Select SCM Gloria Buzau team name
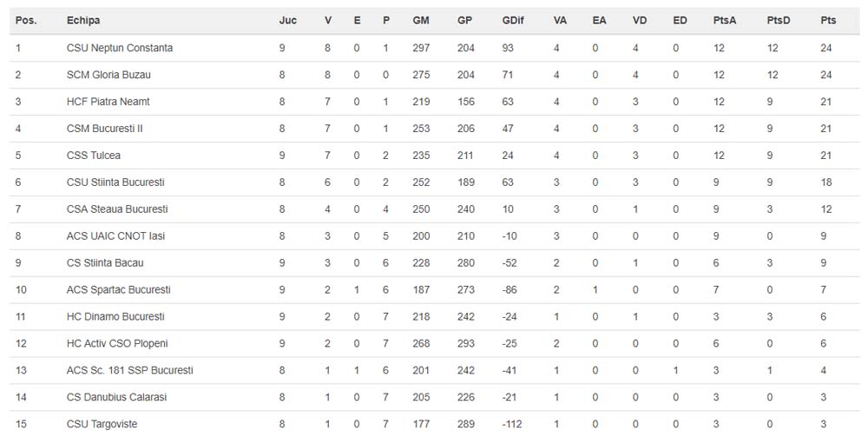The height and width of the screenshot is (444, 868). point(108,75)
